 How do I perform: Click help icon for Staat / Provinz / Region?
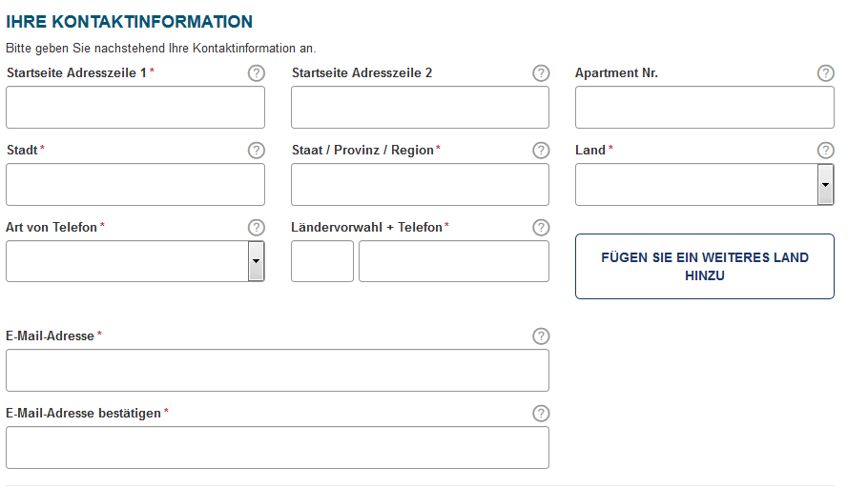541,151
